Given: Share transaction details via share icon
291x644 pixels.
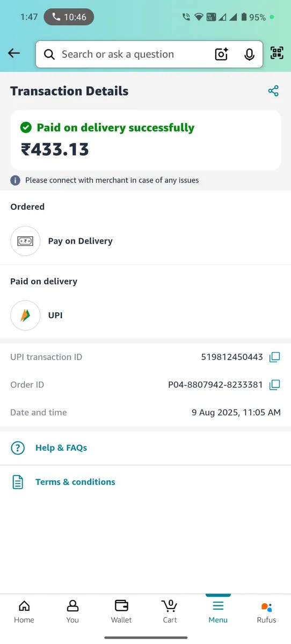Looking at the screenshot, I should (273, 91).
